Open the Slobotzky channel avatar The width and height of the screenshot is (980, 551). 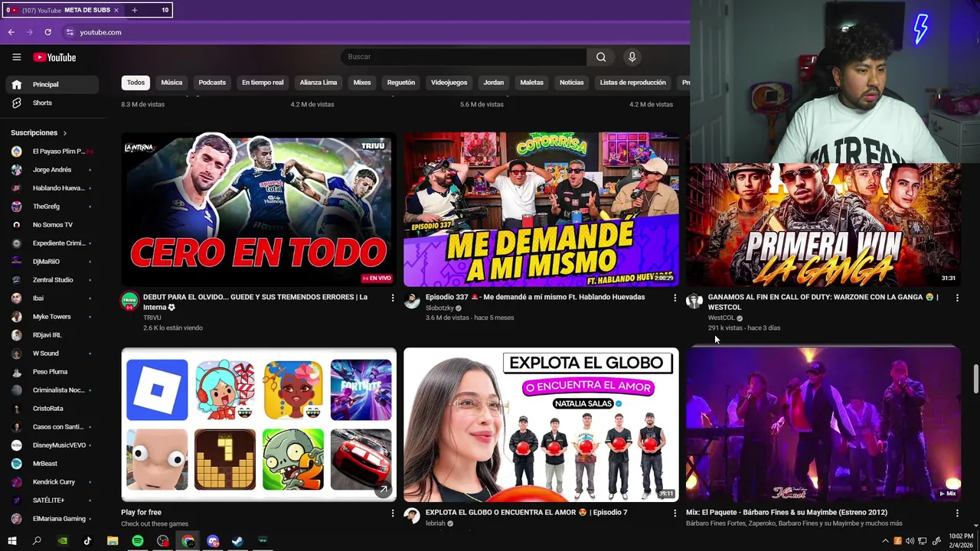(412, 301)
